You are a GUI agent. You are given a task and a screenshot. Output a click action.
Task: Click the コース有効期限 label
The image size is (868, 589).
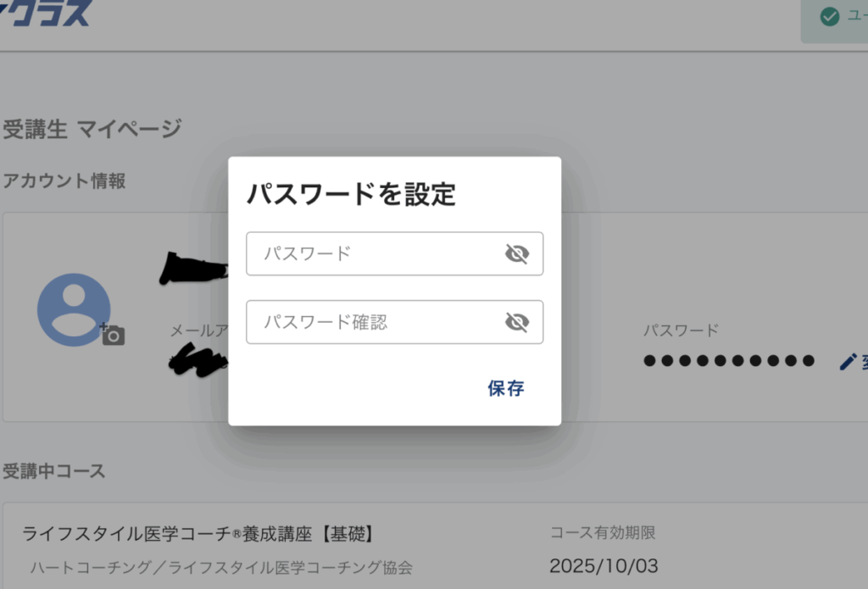coord(602,533)
